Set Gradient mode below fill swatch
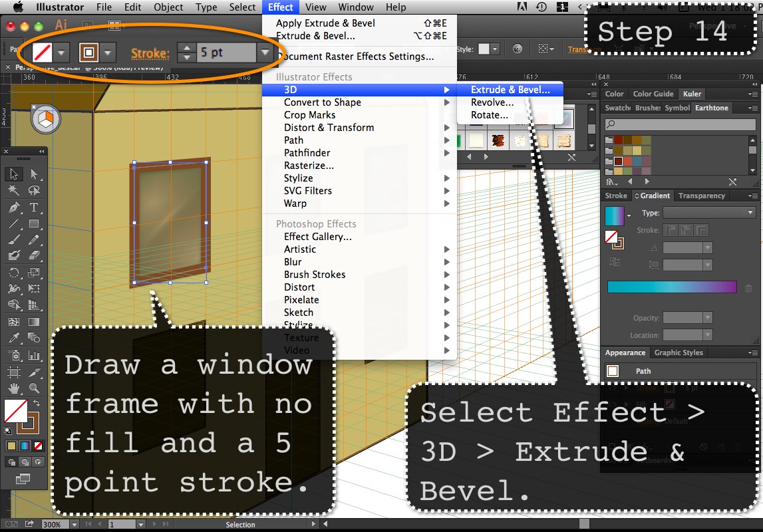The image size is (763, 532). click(x=25, y=446)
